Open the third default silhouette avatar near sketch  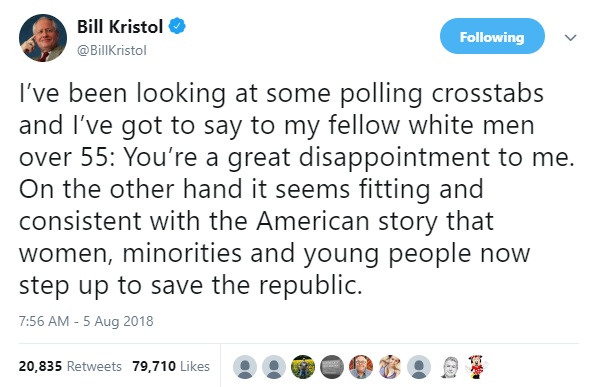pyautogui.click(x=419, y=367)
